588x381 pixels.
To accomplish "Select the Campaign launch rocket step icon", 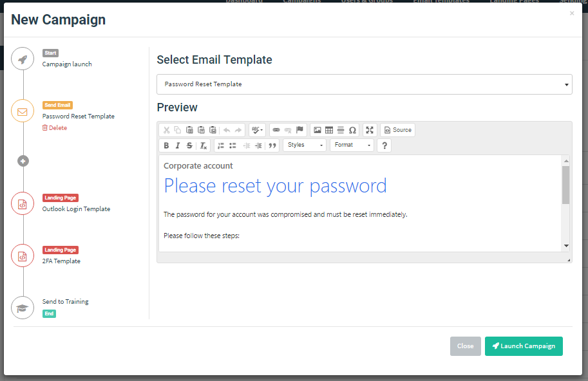I will coord(23,59).
